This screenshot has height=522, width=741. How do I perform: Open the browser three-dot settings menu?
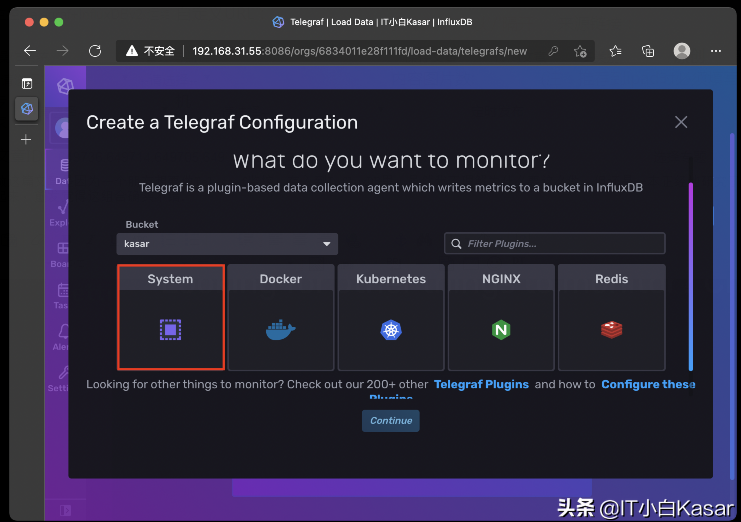click(x=716, y=51)
